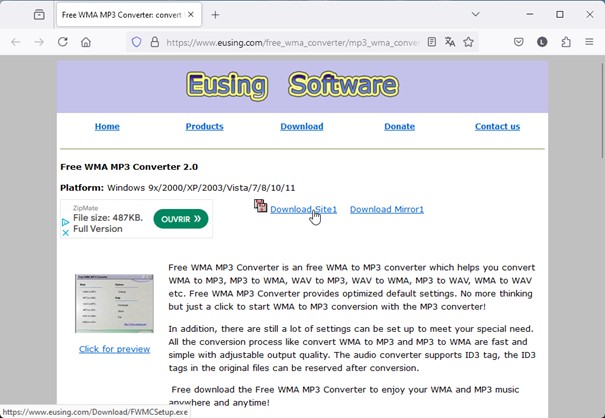Screen dimensions: 605x418
Task: Open the Download navigation link
Action: tap(302, 126)
